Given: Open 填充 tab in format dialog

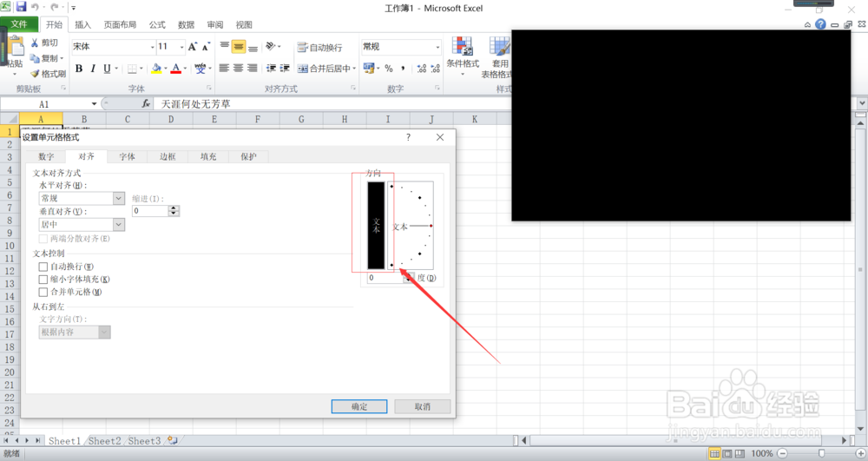Looking at the screenshot, I should 208,156.
